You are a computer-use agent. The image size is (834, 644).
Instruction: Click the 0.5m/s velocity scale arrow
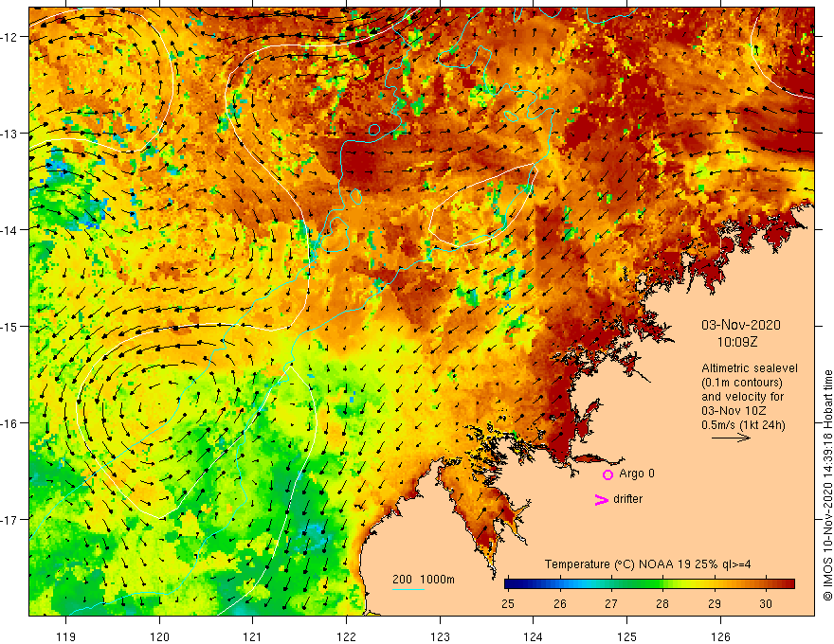(x=731, y=438)
